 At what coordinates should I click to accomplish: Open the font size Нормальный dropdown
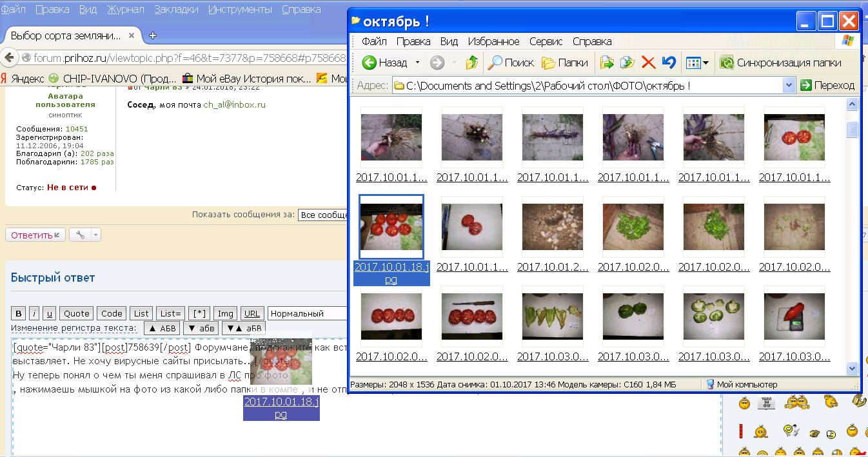pyautogui.click(x=307, y=313)
